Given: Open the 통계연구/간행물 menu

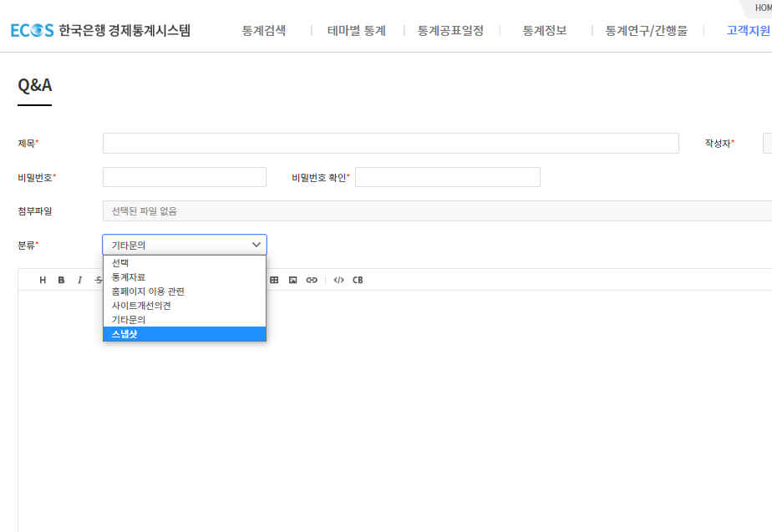Looking at the screenshot, I should (646, 31).
